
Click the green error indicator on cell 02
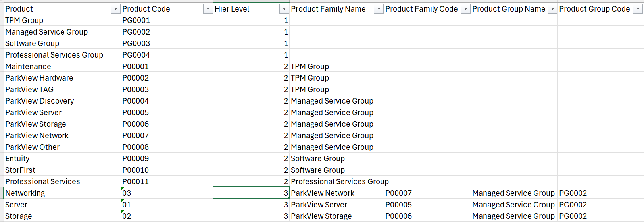(x=123, y=212)
